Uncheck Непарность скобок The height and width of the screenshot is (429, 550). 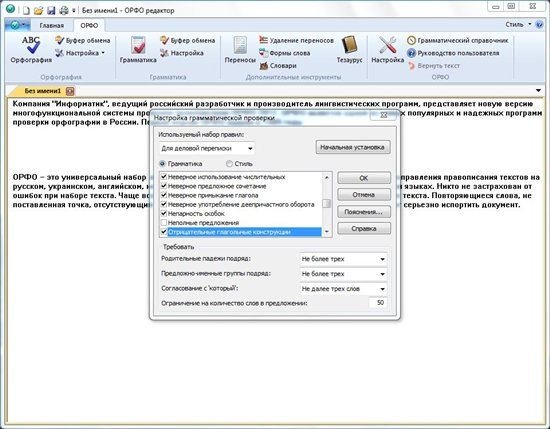[x=163, y=213]
